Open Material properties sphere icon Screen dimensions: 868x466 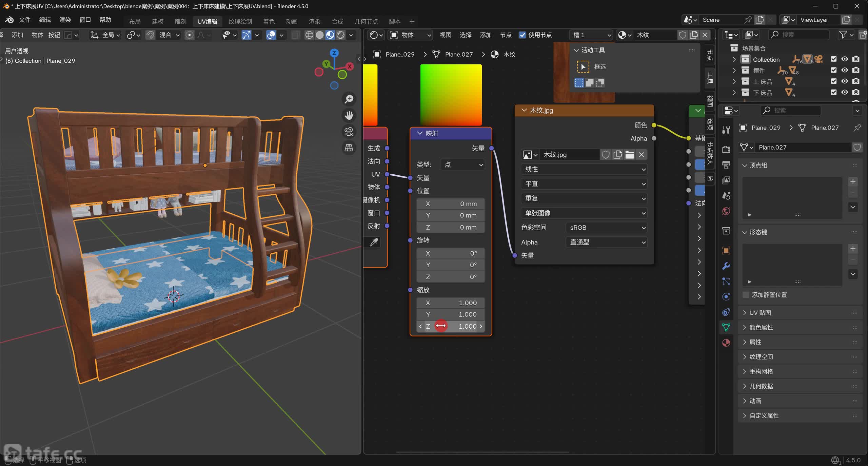pos(726,343)
